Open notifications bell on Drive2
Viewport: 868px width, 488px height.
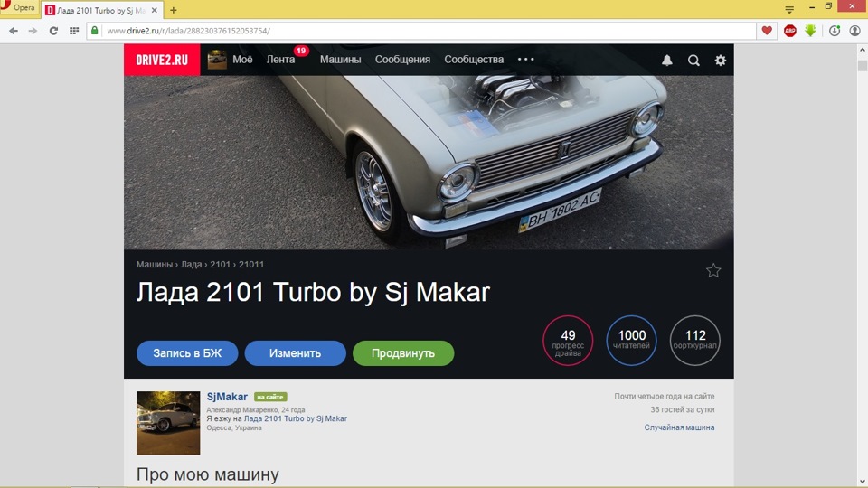click(667, 61)
